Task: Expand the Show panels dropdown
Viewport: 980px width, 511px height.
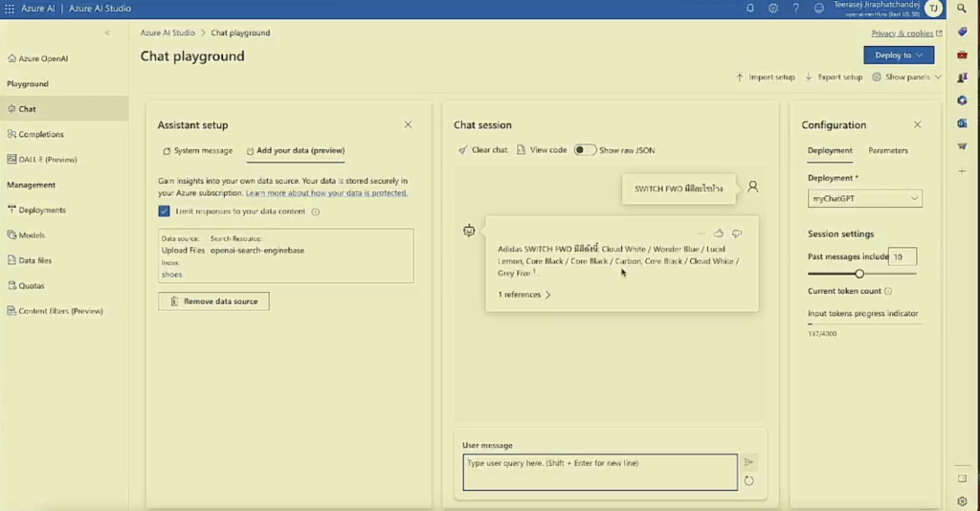Action: [x=906, y=77]
